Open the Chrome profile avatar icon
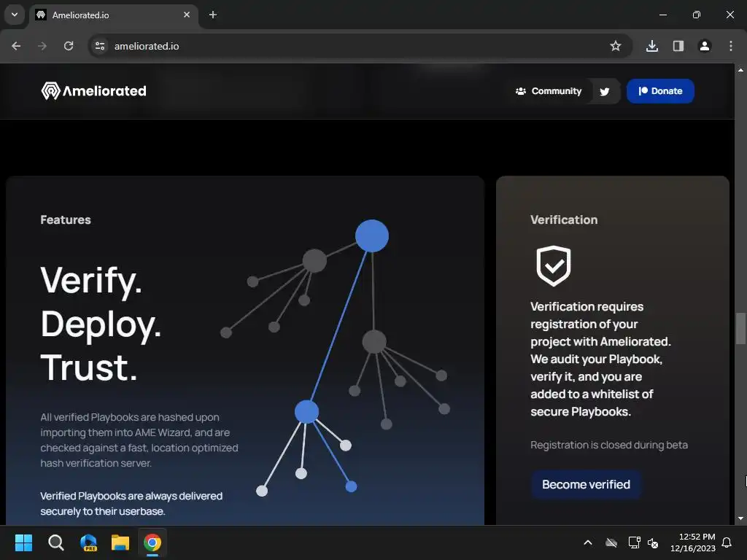Image resolution: width=747 pixels, height=560 pixels. [x=705, y=46]
